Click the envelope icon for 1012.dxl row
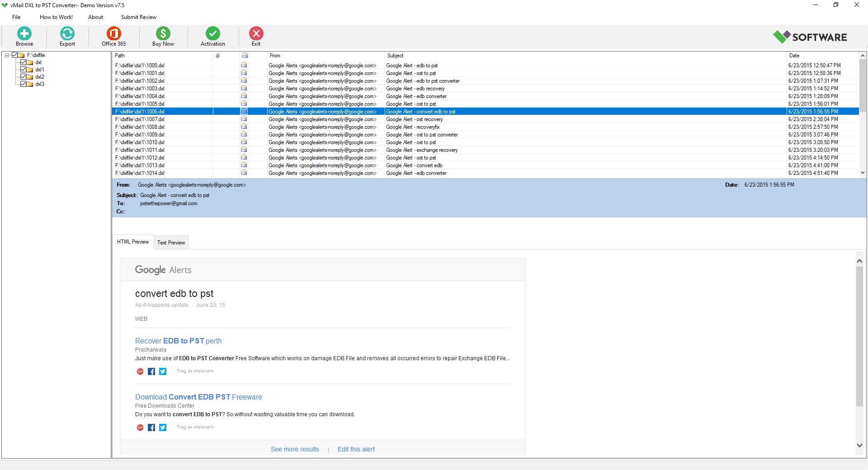Image resolution: width=868 pixels, height=470 pixels. (244, 158)
